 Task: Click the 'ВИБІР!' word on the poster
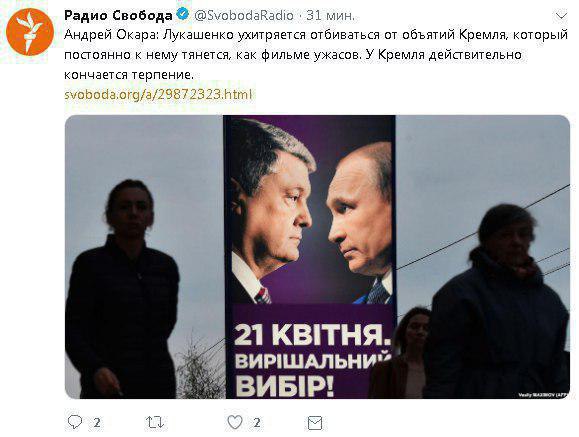point(285,386)
